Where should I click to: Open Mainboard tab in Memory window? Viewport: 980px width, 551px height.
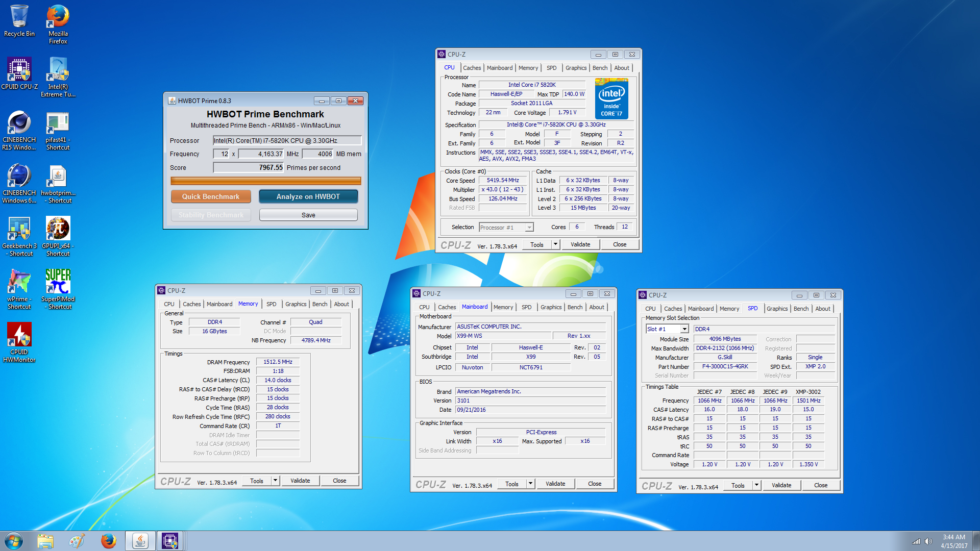tap(219, 304)
